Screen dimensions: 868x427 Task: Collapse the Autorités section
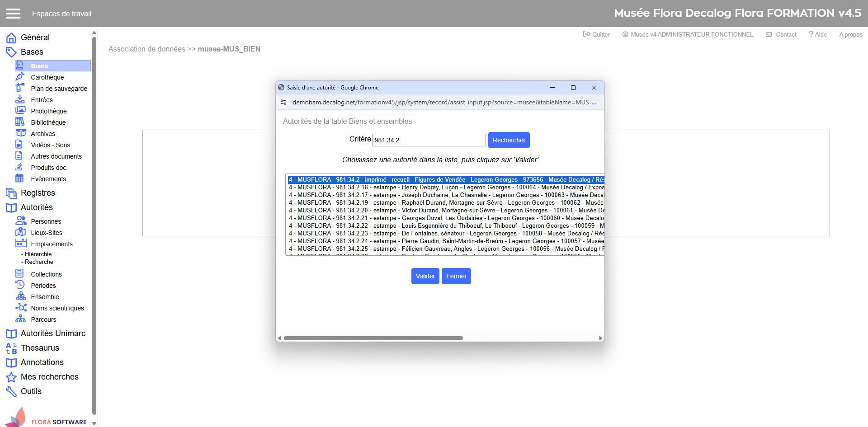37,207
